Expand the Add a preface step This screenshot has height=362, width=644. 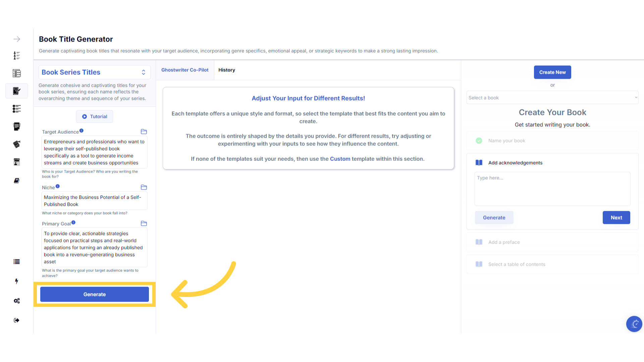[x=504, y=242]
